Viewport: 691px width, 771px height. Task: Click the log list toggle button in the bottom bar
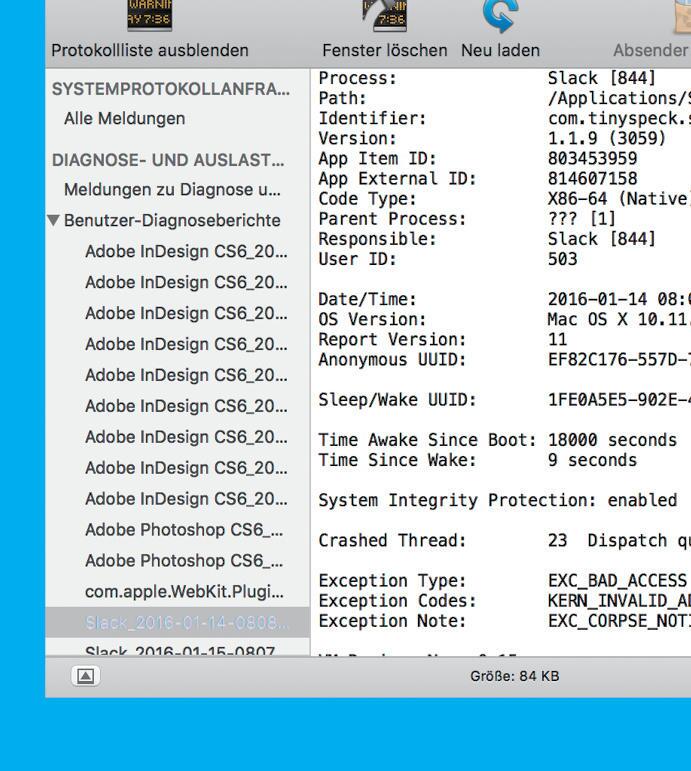click(x=86, y=676)
